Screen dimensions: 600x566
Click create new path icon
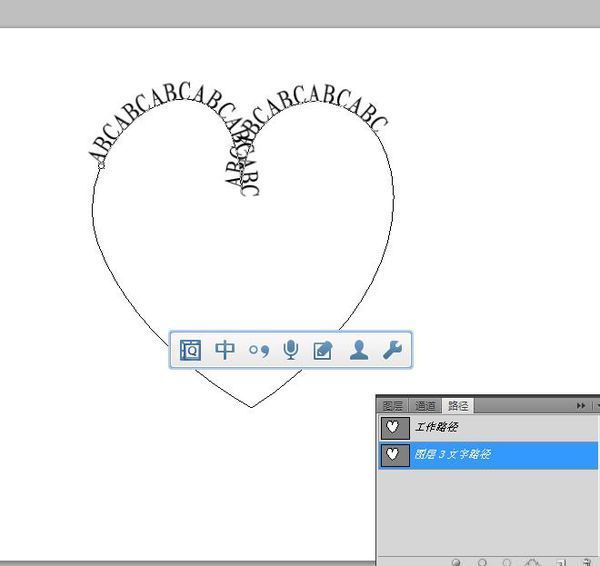tap(561, 562)
